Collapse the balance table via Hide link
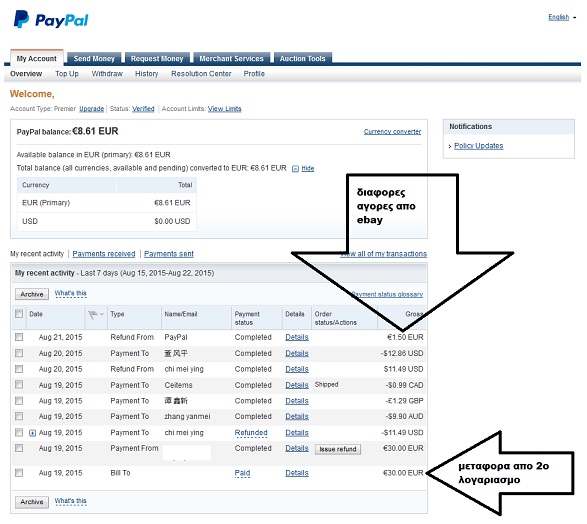587x524 pixels. tap(308, 169)
